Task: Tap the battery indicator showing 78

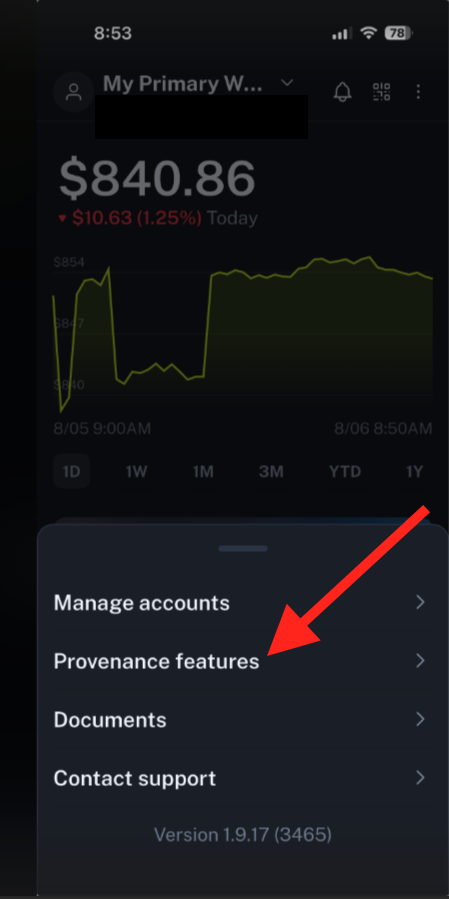Action: pyautogui.click(x=399, y=33)
